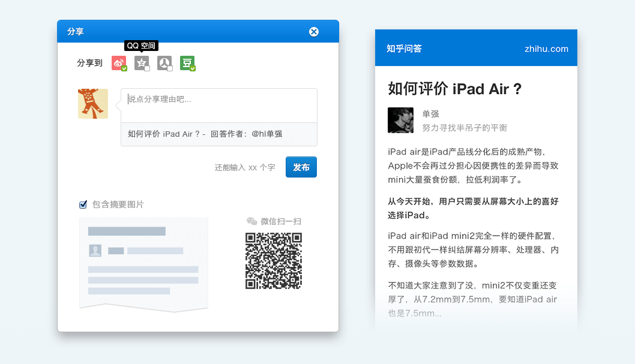Toggle Douban share icon

pyautogui.click(x=187, y=63)
